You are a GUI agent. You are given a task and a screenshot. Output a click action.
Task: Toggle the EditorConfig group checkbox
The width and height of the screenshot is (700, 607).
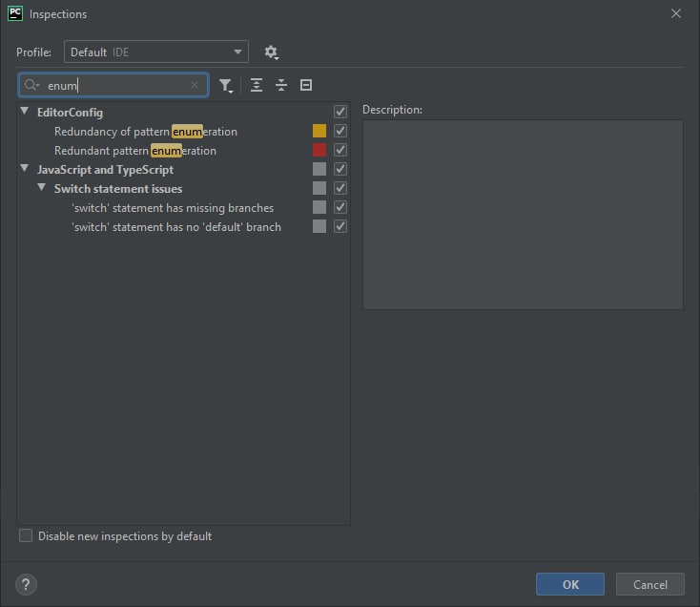tap(340, 112)
